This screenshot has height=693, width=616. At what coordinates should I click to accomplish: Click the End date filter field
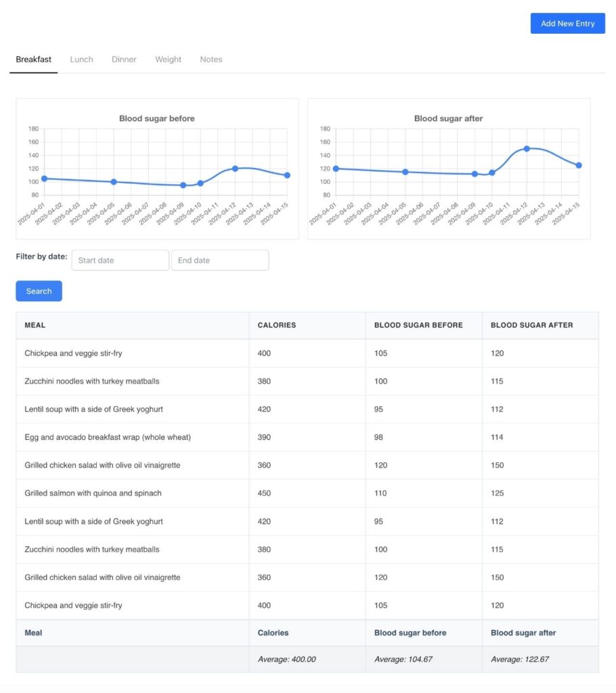[x=219, y=261]
